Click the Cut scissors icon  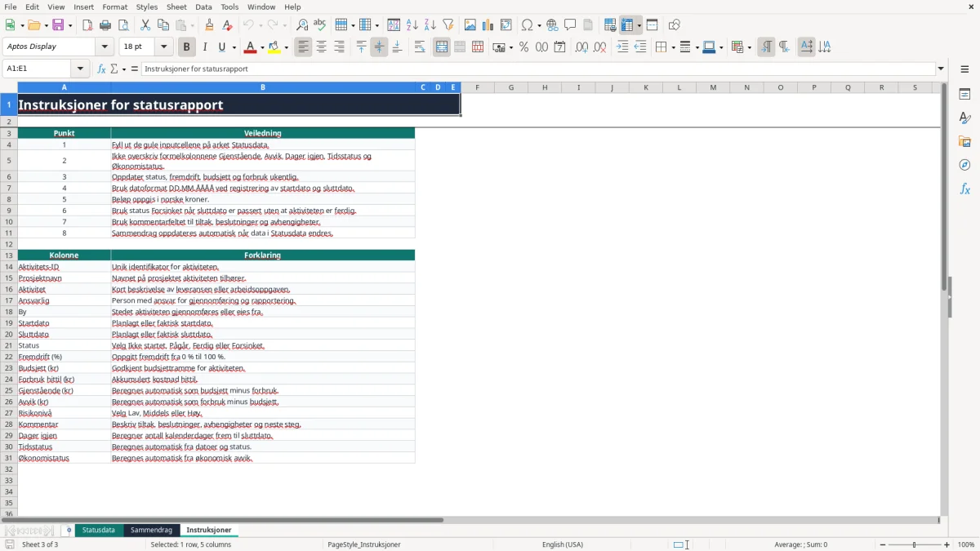tap(145, 25)
